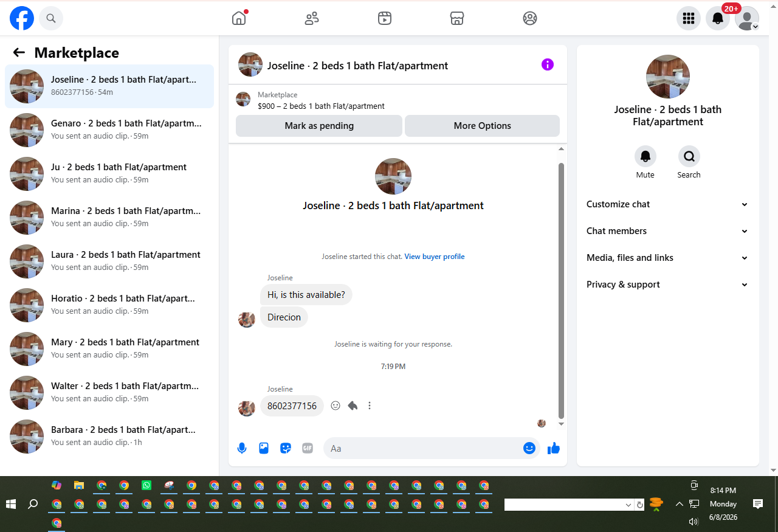778x532 pixels.
Task: Open the Friends icon in top navigation
Action: tap(312, 18)
